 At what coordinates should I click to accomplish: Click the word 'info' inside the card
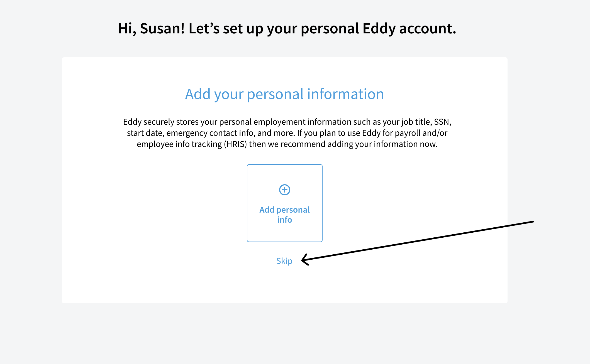click(x=285, y=220)
